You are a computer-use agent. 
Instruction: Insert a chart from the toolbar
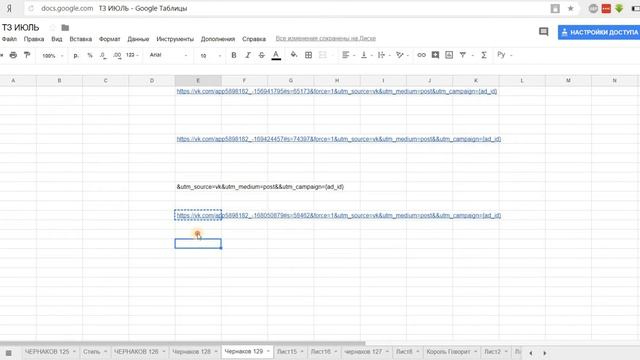tap(449, 55)
